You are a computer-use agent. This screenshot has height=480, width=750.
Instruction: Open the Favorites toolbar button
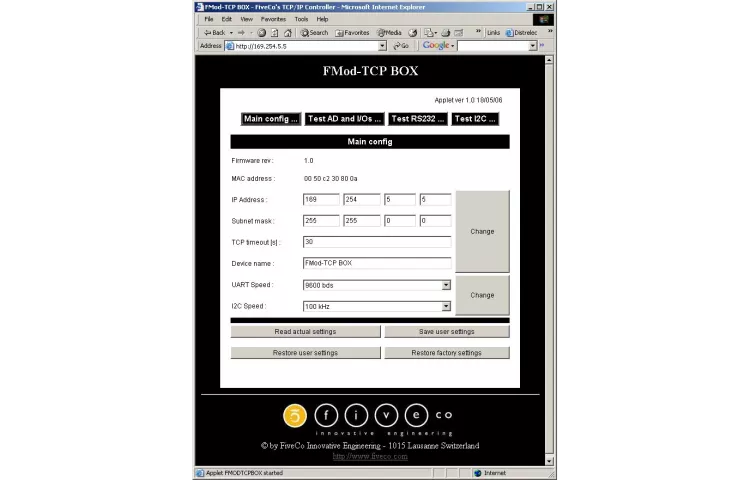pyautogui.click(x=353, y=32)
